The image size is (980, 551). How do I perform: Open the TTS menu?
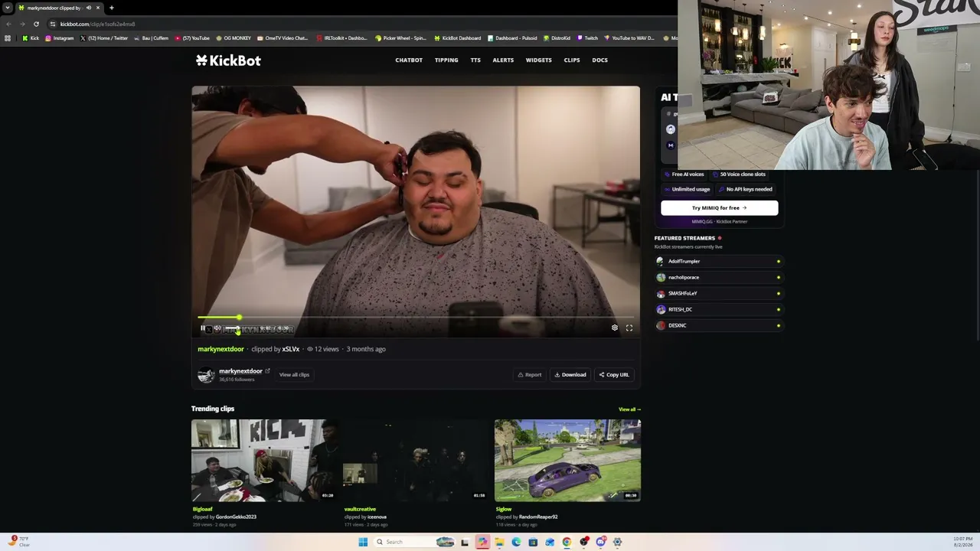475,60
